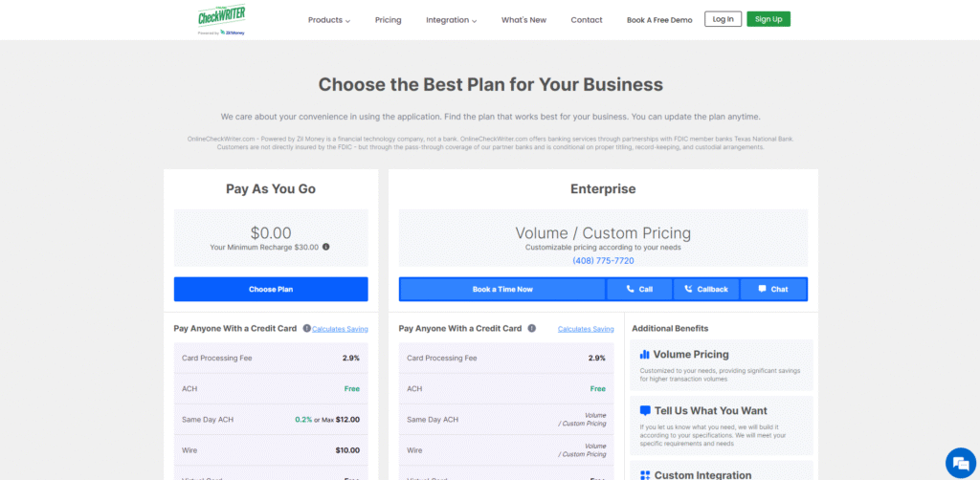
Task: Click the Callback button with phone icon
Action: click(706, 289)
